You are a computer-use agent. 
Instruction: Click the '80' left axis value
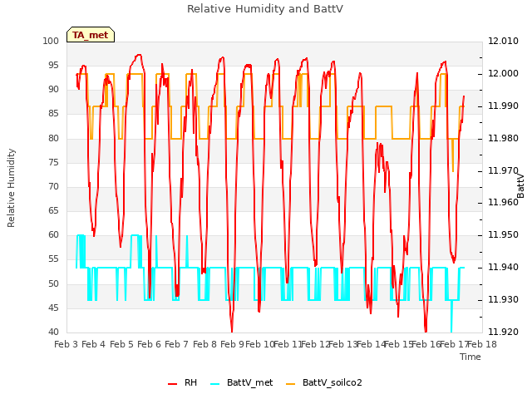coord(53,138)
